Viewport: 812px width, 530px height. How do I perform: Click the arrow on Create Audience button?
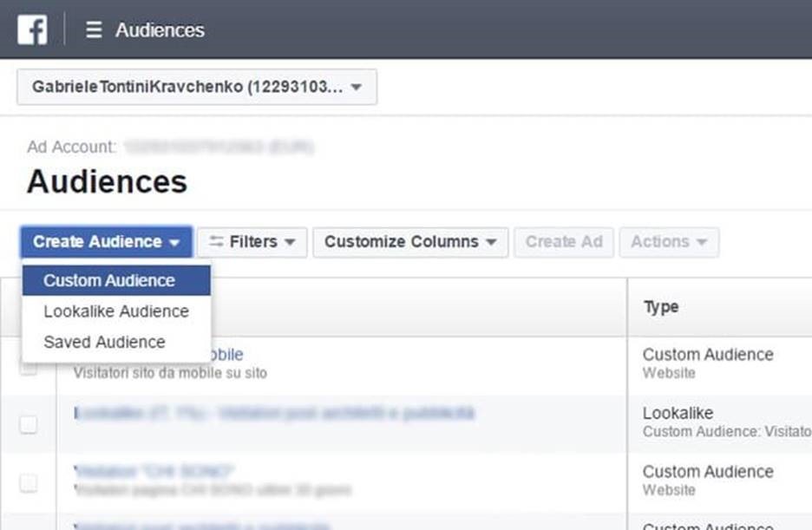pos(175,243)
